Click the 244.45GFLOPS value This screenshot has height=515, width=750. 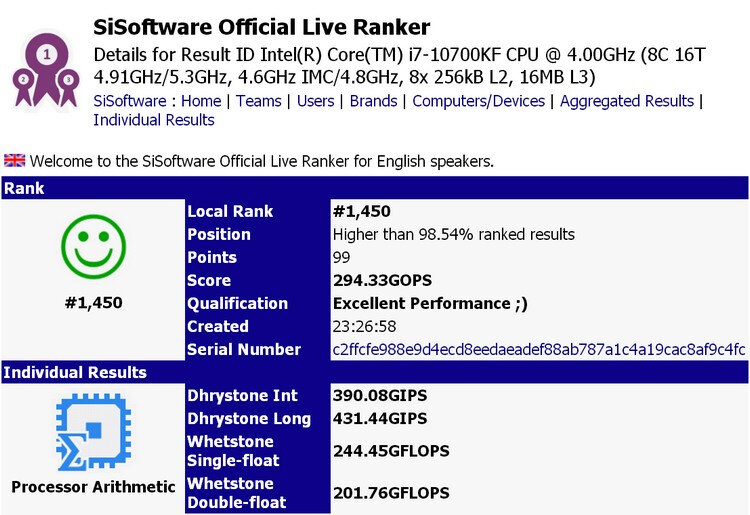(x=391, y=451)
